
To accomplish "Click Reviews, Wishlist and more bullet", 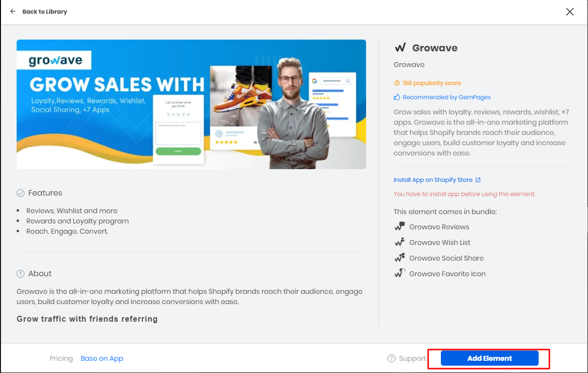I will coord(72,211).
